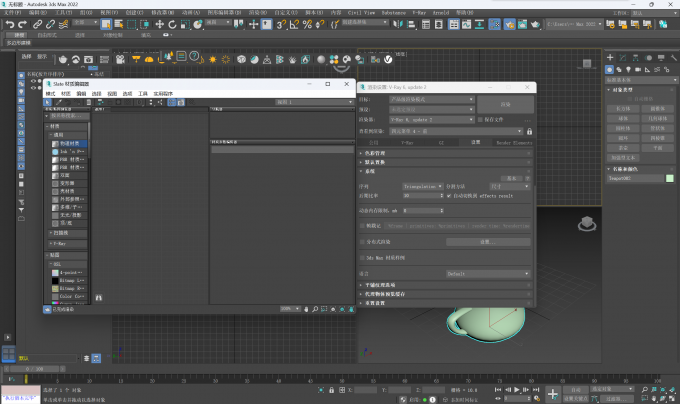The image size is (680, 404).
Task: Click the Undo arrow in main toolbar
Action: click(10, 24)
